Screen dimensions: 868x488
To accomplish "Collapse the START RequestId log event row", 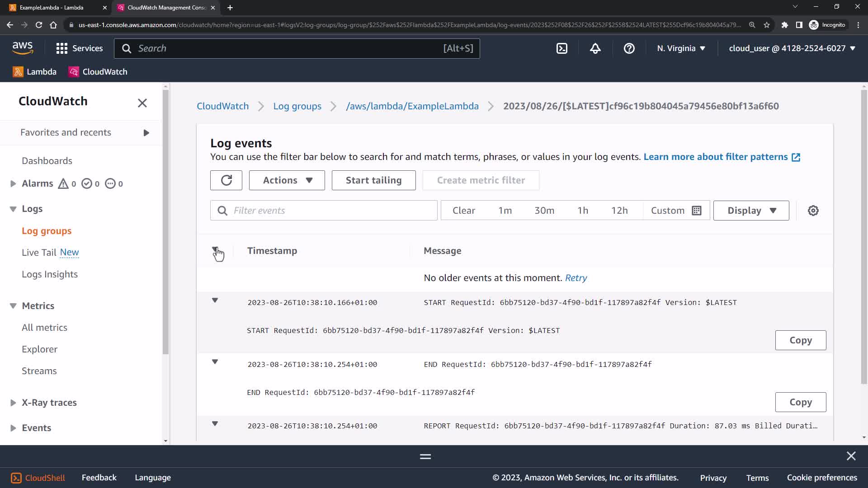I will coord(215,300).
